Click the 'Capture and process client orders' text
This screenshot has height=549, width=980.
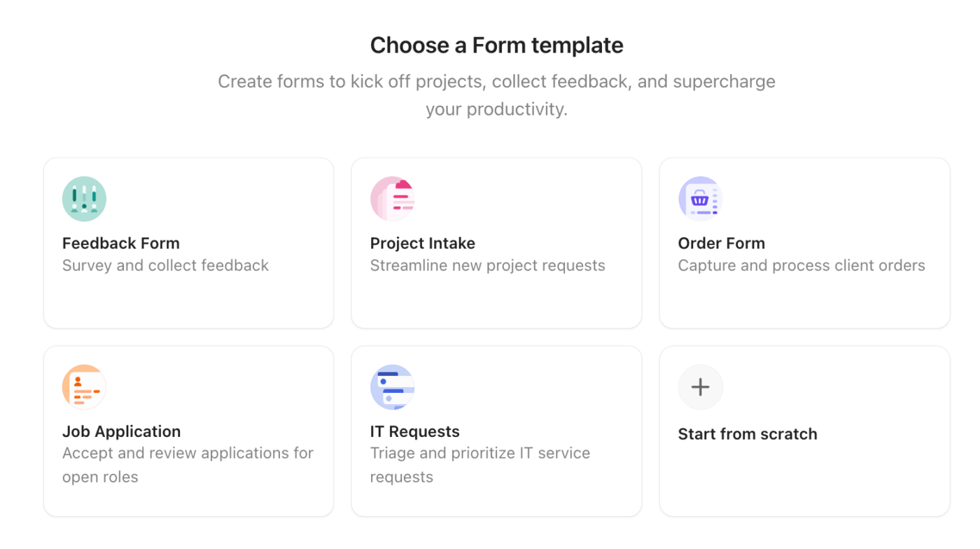801,265
